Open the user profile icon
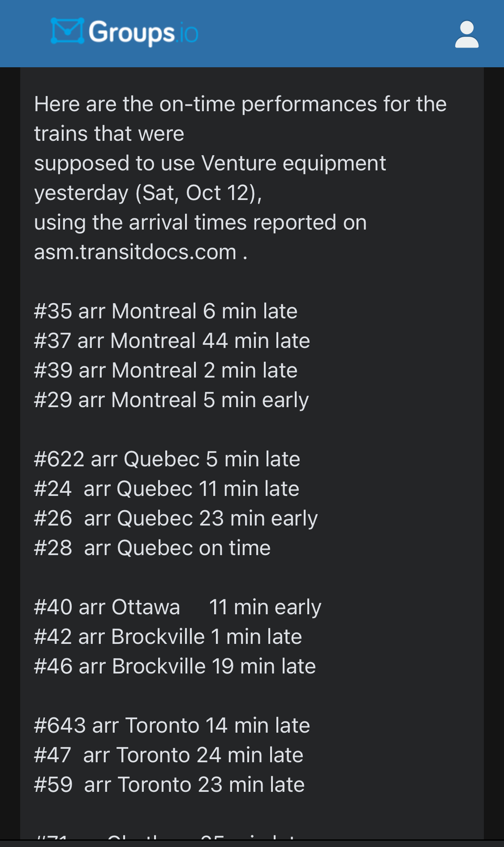 tap(466, 34)
